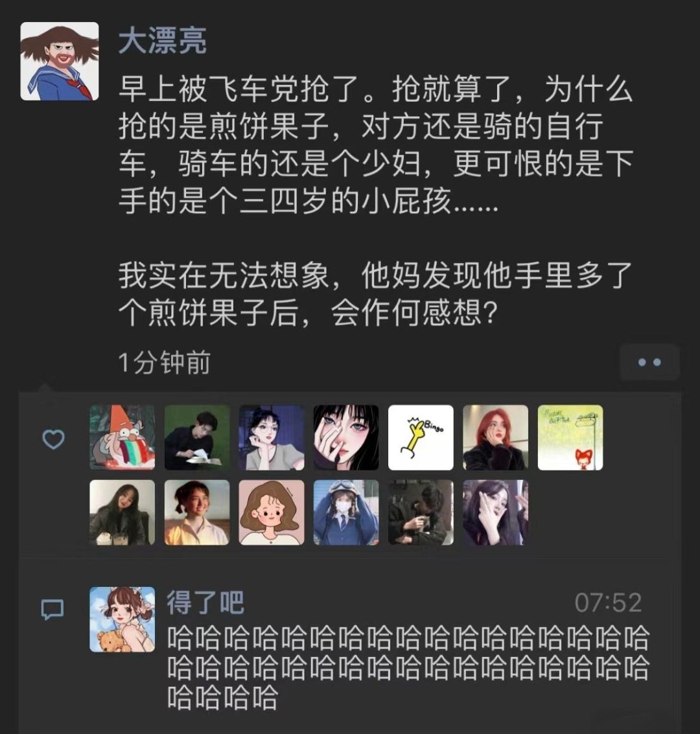
Task: Open the smiling girl in white shirt avatar
Action: pyautogui.click(x=197, y=512)
